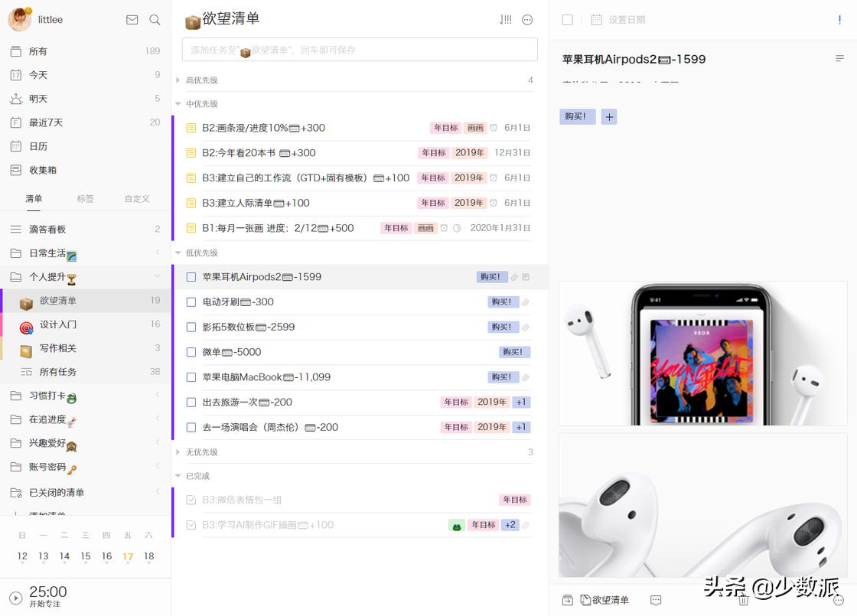
Task: Click the 添加任务 input field
Action: (360, 49)
